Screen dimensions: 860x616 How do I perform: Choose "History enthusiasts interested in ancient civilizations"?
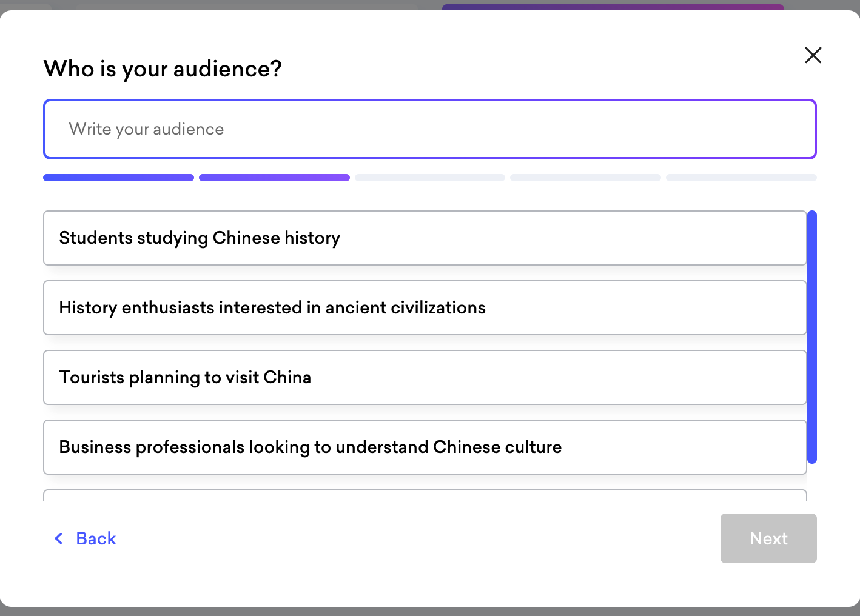425,307
